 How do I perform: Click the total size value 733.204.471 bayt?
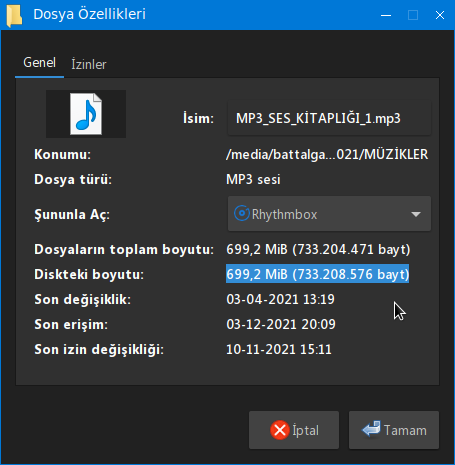(318, 249)
